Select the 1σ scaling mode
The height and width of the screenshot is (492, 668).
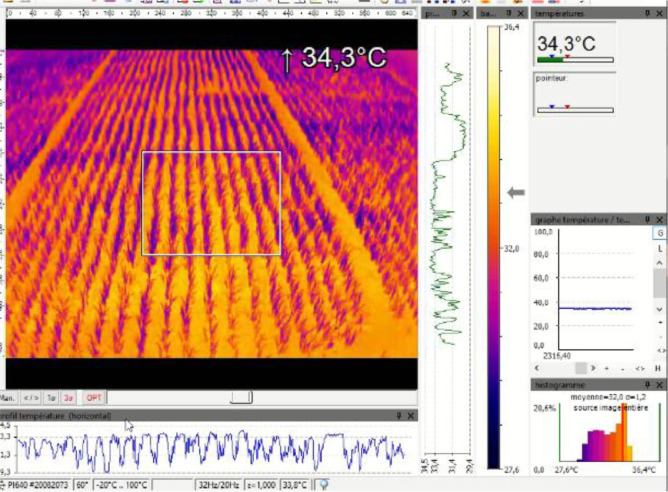[51, 398]
